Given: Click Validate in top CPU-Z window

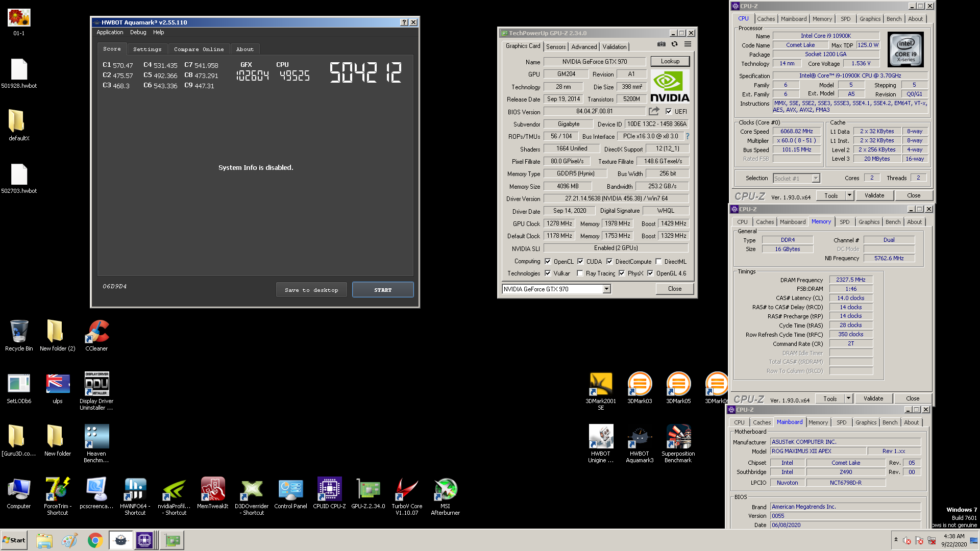Looking at the screenshot, I should pos(874,195).
